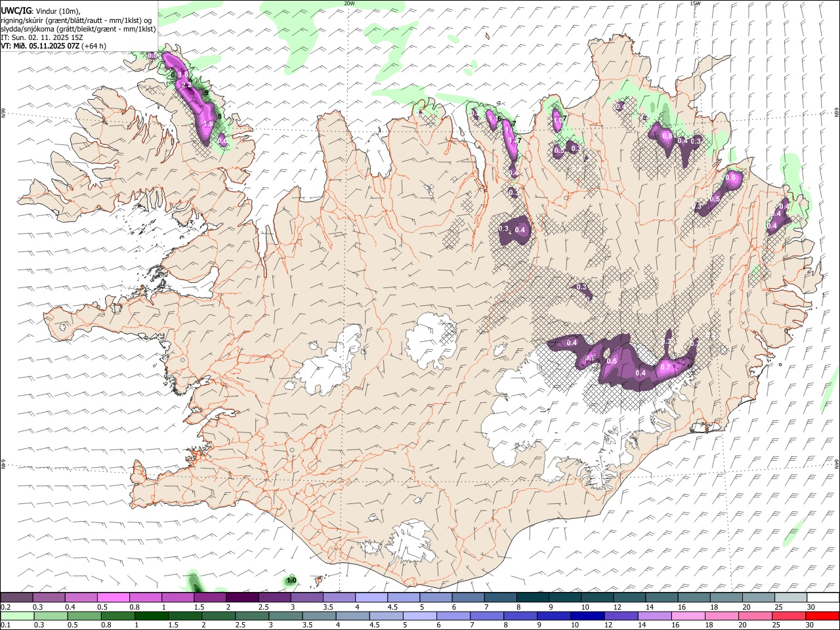This screenshot has height=630, width=840.
Task: Click the green 0.8–1 swatch, lower legend row
Action: pyautogui.click(x=118, y=616)
